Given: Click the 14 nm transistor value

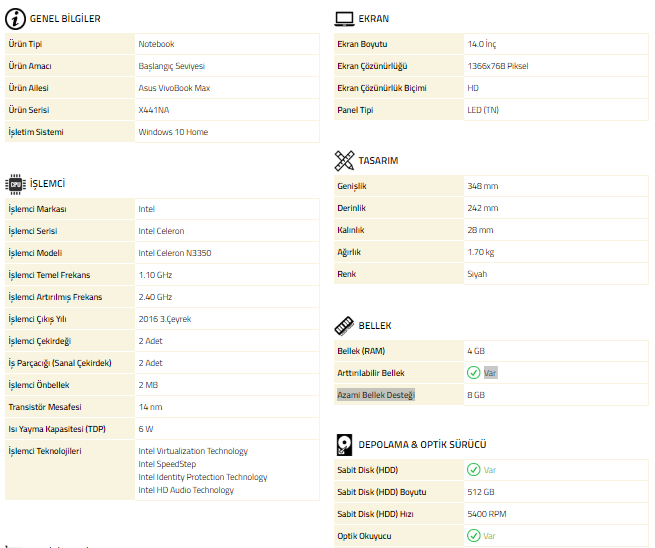Looking at the screenshot, I should (150, 407).
